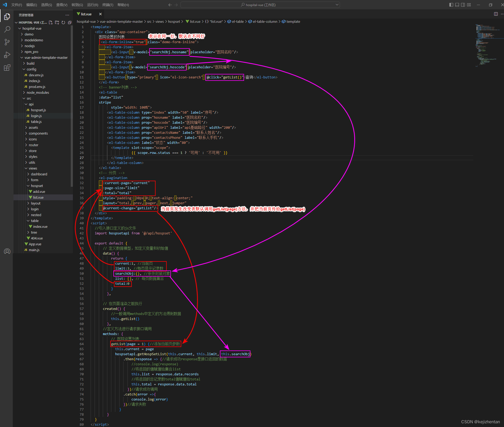Expand the components folder

(38, 133)
